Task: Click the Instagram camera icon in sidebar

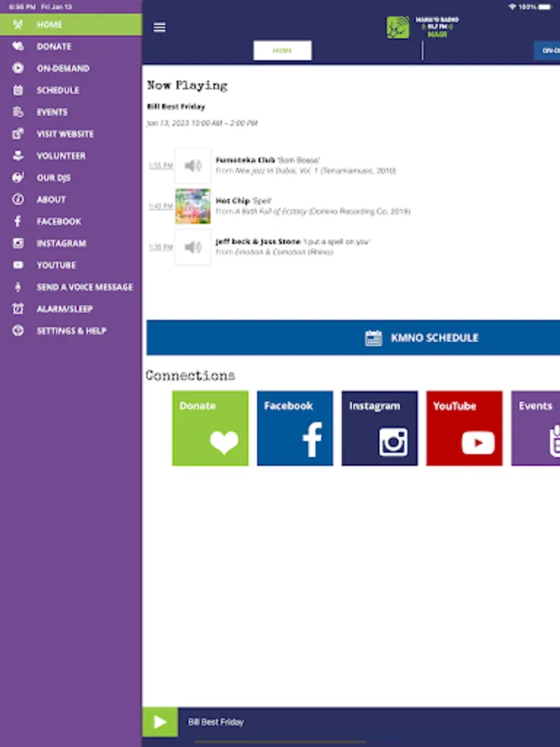Action: (18, 243)
